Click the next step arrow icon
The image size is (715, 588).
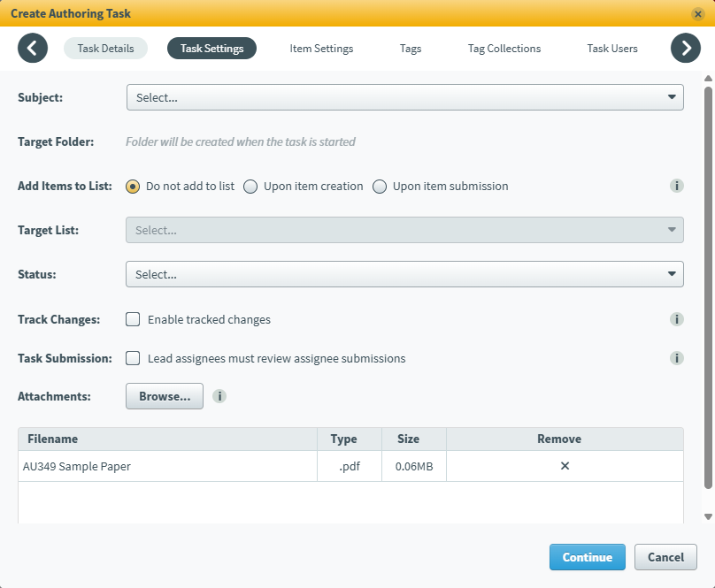pyautogui.click(x=686, y=48)
